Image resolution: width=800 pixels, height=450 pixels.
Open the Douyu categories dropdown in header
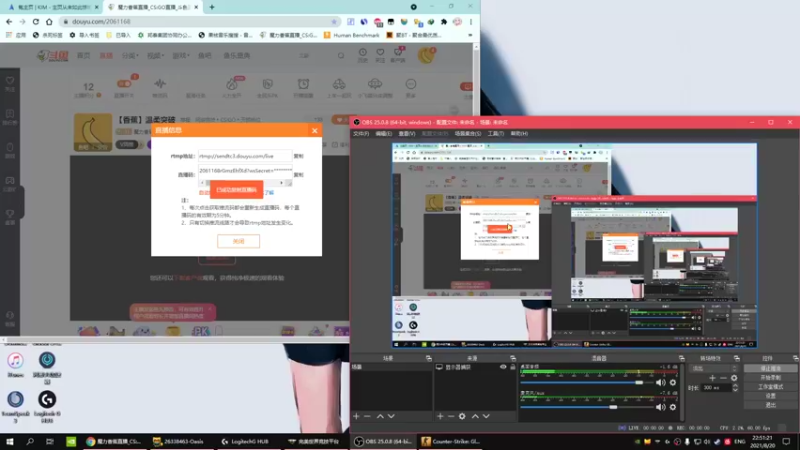(x=130, y=56)
